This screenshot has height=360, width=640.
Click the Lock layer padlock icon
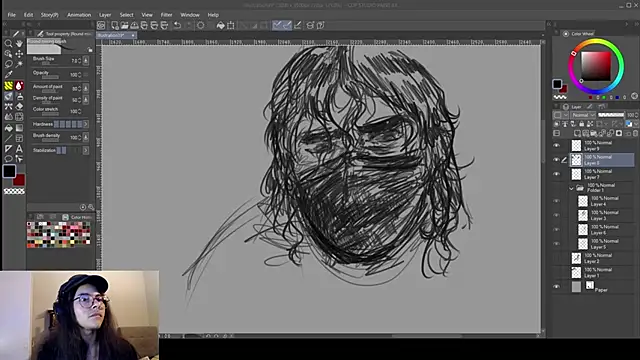581,124
